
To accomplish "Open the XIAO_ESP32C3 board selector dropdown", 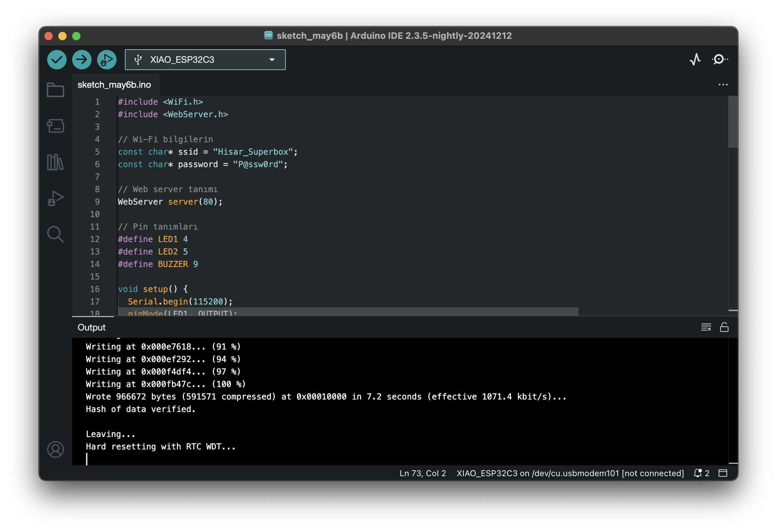I will point(205,60).
